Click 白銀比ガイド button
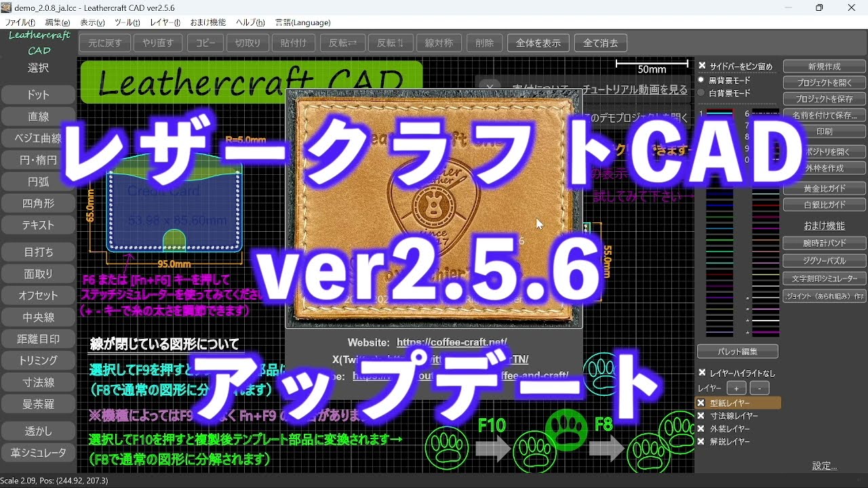Viewport: 868px width, 488px height. tap(825, 205)
